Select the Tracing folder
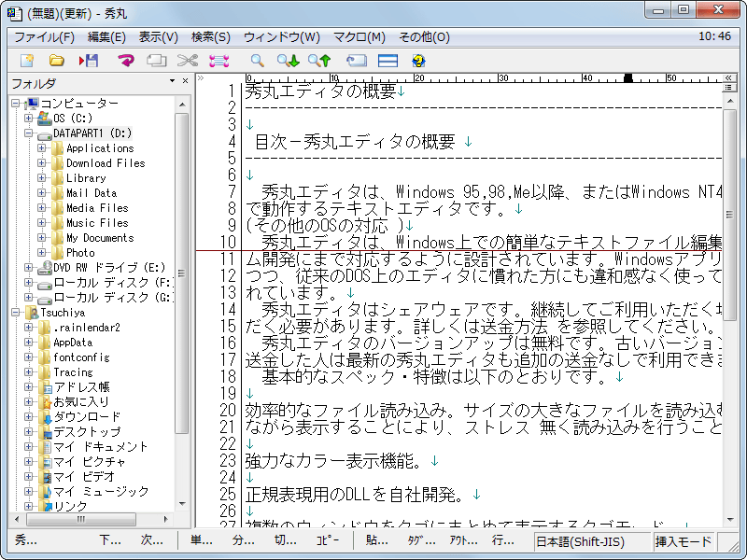747x560 pixels. click(73, 371)
